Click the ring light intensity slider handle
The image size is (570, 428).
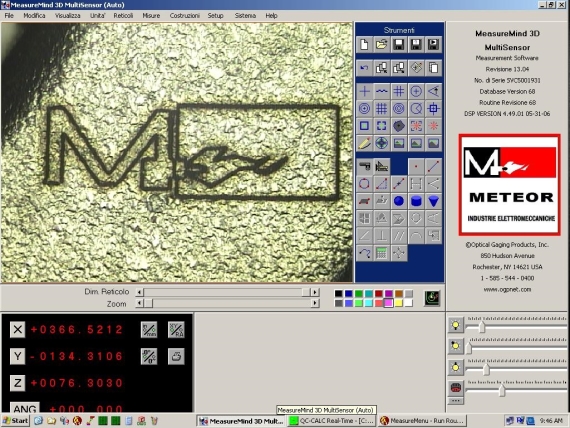tap(502, 391)
